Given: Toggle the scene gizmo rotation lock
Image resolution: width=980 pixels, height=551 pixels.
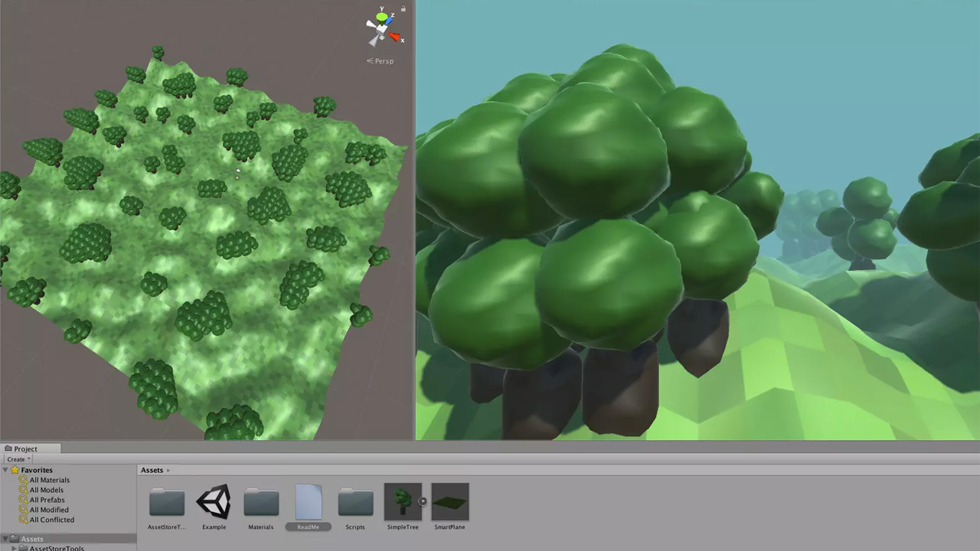Looking at the screenshot, I should point(403,9).
